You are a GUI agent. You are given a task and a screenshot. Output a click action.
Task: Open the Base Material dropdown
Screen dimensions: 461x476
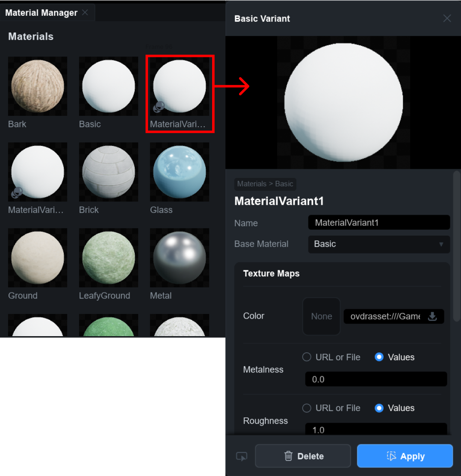tap(378, 244)
